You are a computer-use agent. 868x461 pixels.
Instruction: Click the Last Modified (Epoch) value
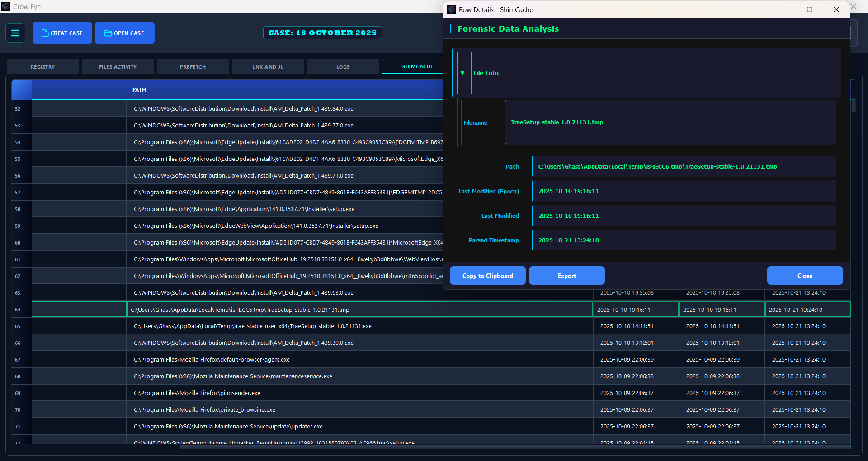(x=684, y=191)
